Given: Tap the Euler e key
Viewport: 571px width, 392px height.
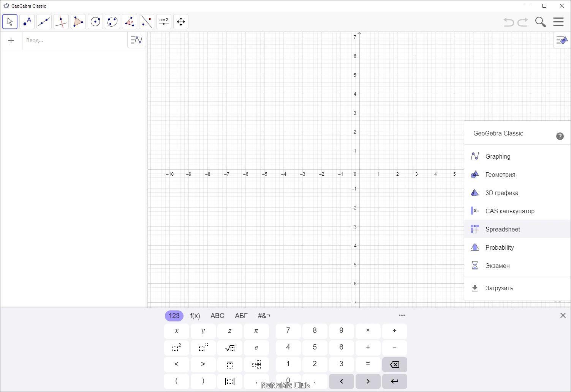Looking at the screenshot, I should click(x=256, y=348).
